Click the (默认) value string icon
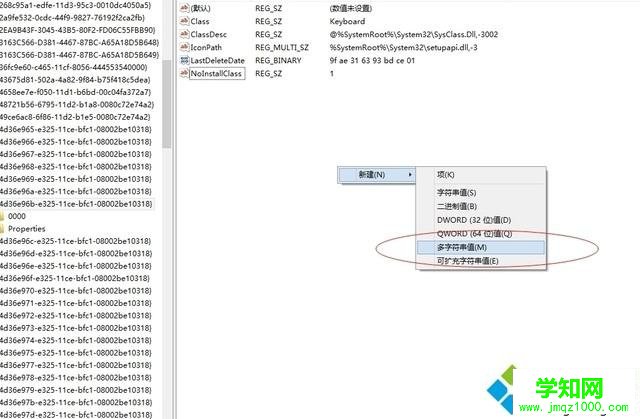Image resolution: width=640 pixels, height=419 pixels. pos(184,8)
